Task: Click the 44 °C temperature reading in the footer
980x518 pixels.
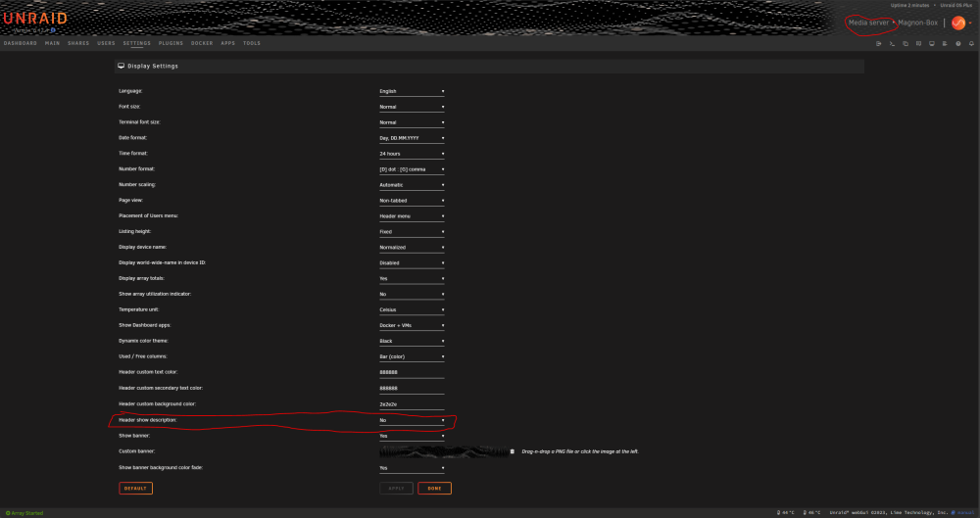Action: click(786, 513)
